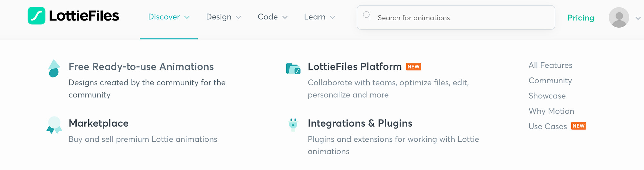644x170 pixels.
Task: Open Integrations & Plugins heading
Action: (360, 123)
